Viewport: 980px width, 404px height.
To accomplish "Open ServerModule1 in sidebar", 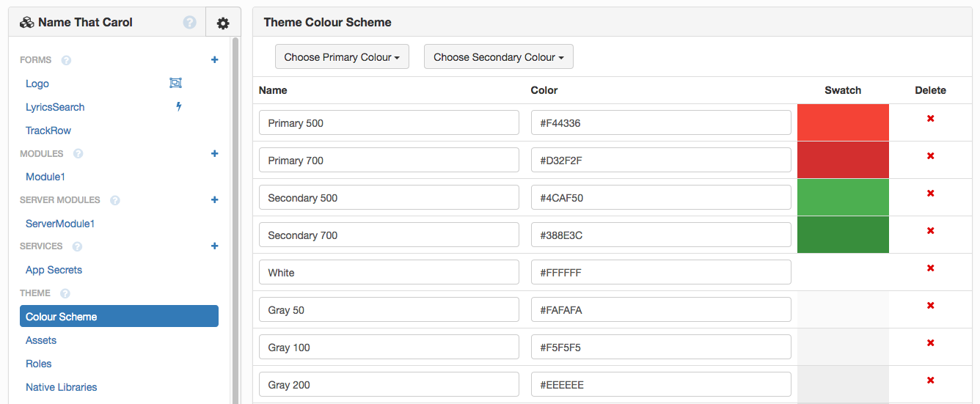I will click(x=60, y=224).
